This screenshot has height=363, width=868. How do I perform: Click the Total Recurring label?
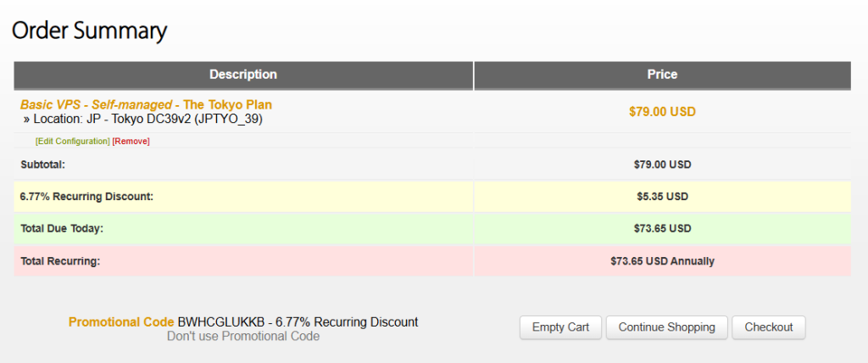[60, 261]
